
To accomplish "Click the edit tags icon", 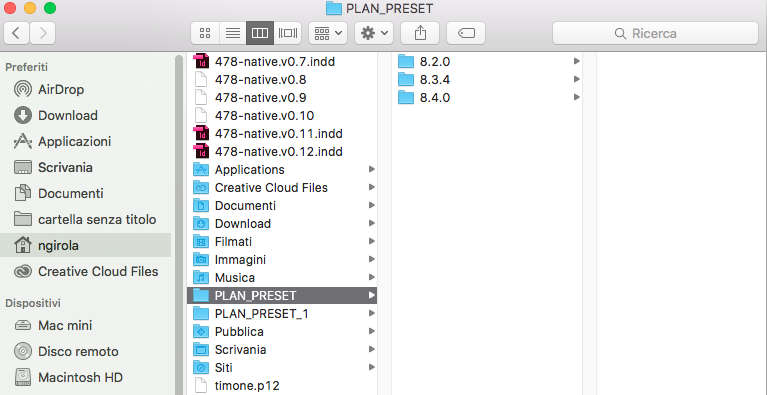I will [x=466, y=33].
